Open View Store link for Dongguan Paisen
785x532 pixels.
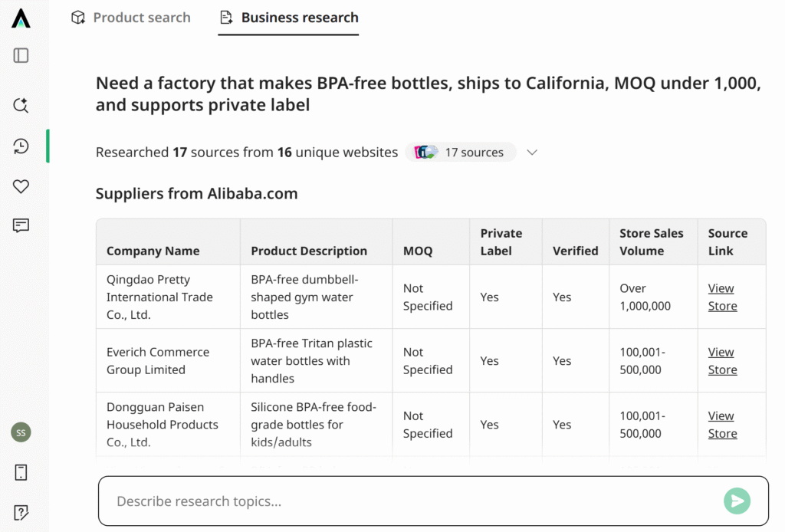[x=722, y=425]
